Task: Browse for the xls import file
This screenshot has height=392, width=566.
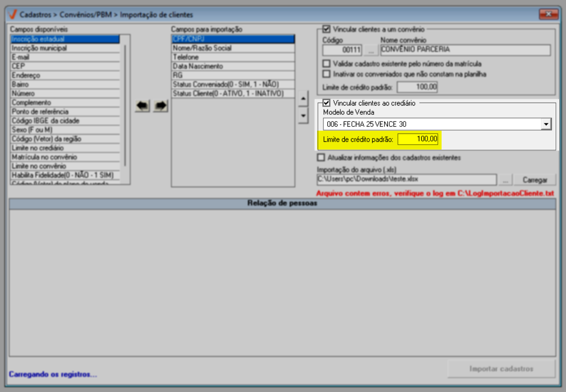Action: pos(505,180)
